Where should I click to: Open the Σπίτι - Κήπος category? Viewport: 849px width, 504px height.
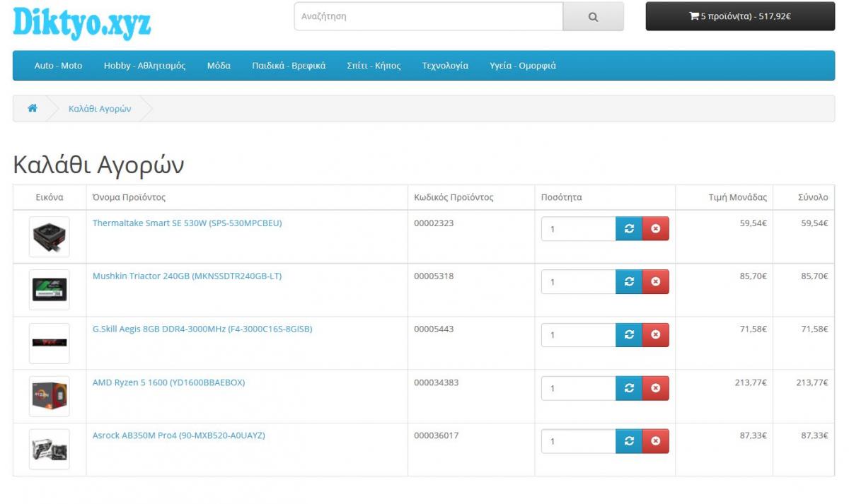click(x=374, y=66)
